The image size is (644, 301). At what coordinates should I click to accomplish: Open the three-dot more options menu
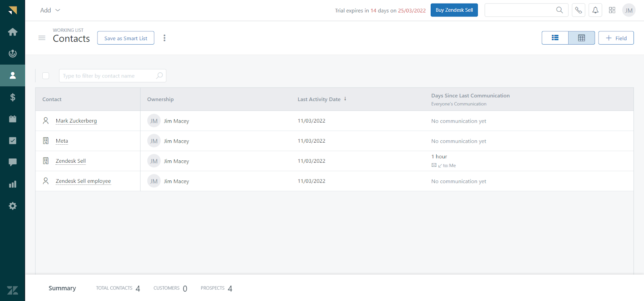164,38
